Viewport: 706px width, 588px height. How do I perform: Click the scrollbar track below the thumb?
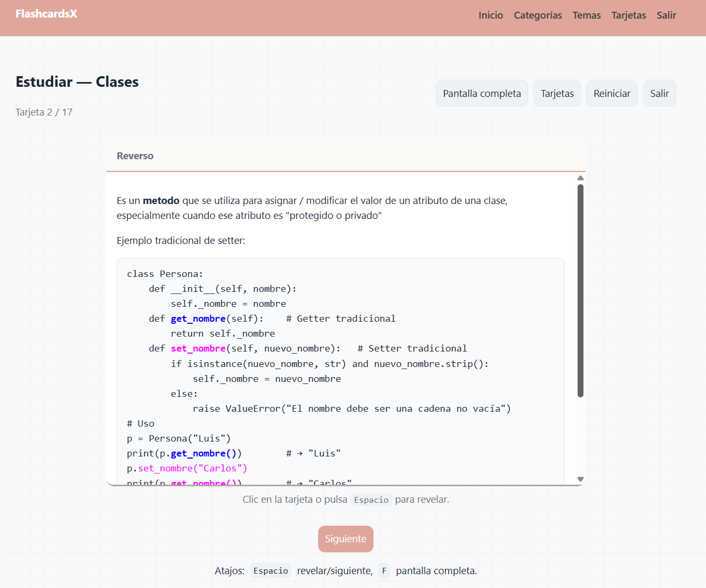click(580, 437)
